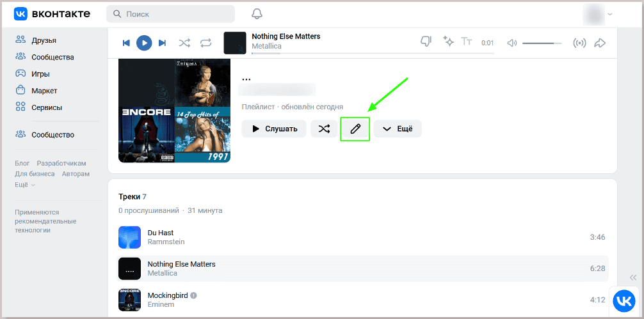This screenshot has width=644, height=319.
Task: Skip to next track in player
Action: point(162,43)
